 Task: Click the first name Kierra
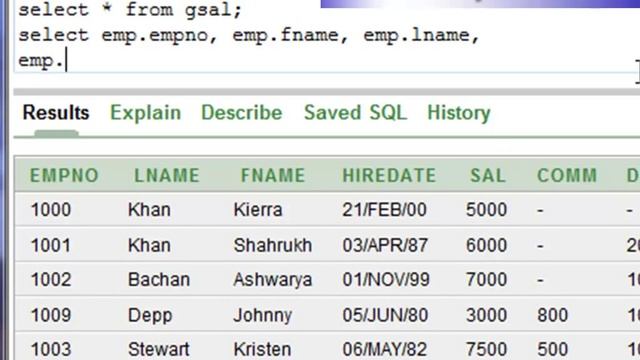point(258,210)
